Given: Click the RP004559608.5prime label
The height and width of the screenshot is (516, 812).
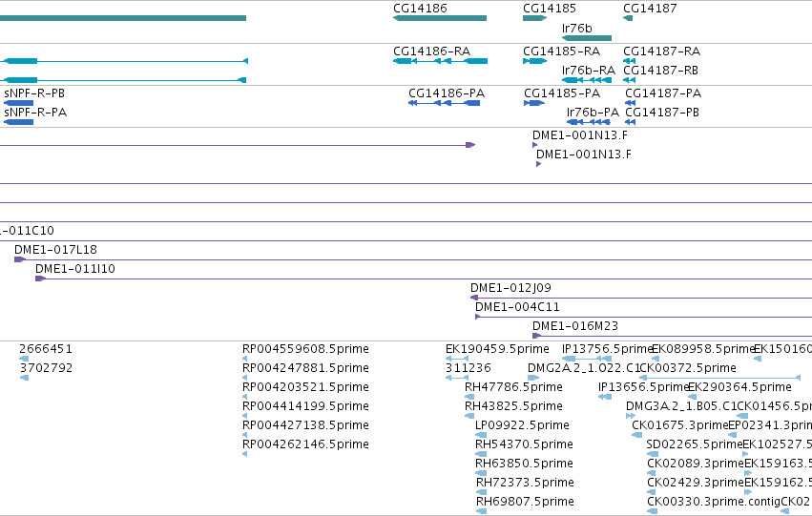Looking at the screenshot, I should point(305,349).
